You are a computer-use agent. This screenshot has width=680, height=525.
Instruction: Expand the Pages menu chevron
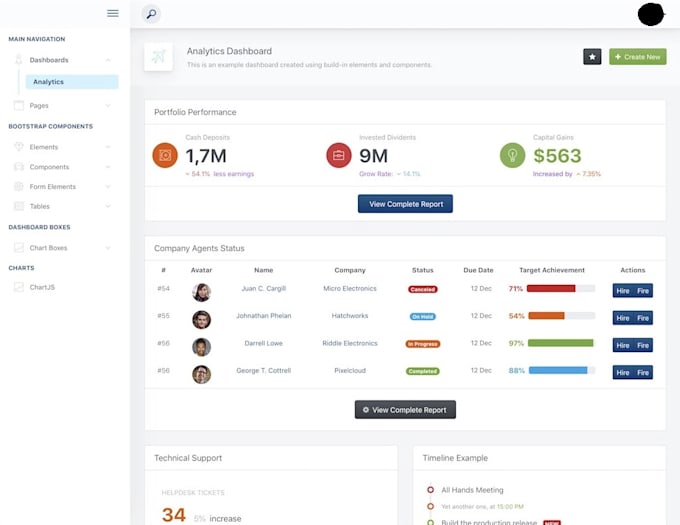click(108, 105)
